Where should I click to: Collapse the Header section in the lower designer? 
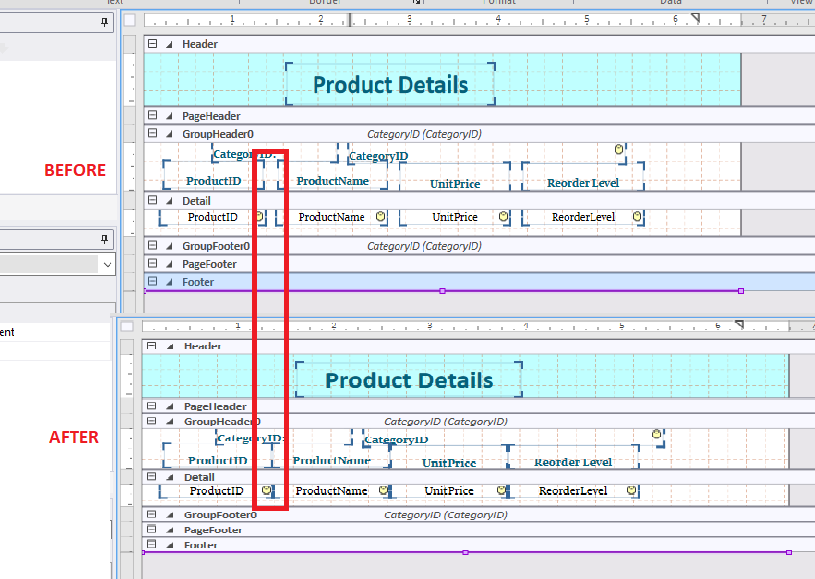pos(151,346)
